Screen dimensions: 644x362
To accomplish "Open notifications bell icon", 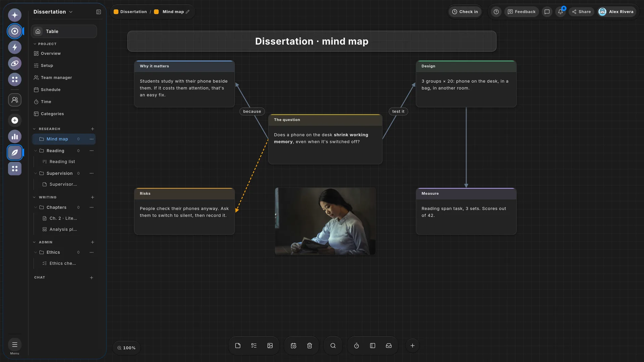I will click(x=560, y=12).
